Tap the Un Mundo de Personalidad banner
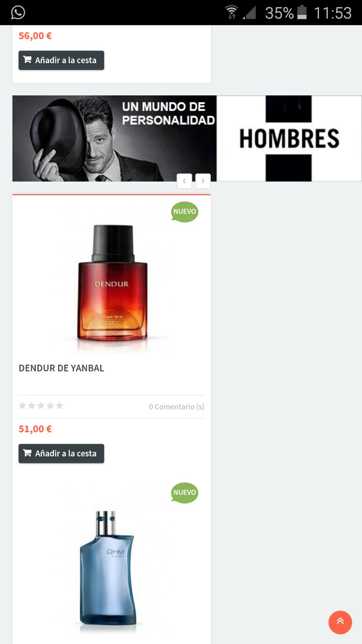The image size is (362, 644). click(115, 138)
